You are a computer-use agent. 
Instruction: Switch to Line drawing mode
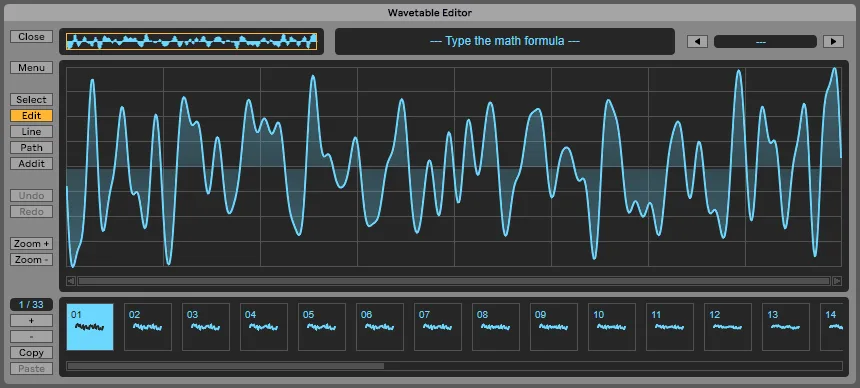tap(31, 132)
